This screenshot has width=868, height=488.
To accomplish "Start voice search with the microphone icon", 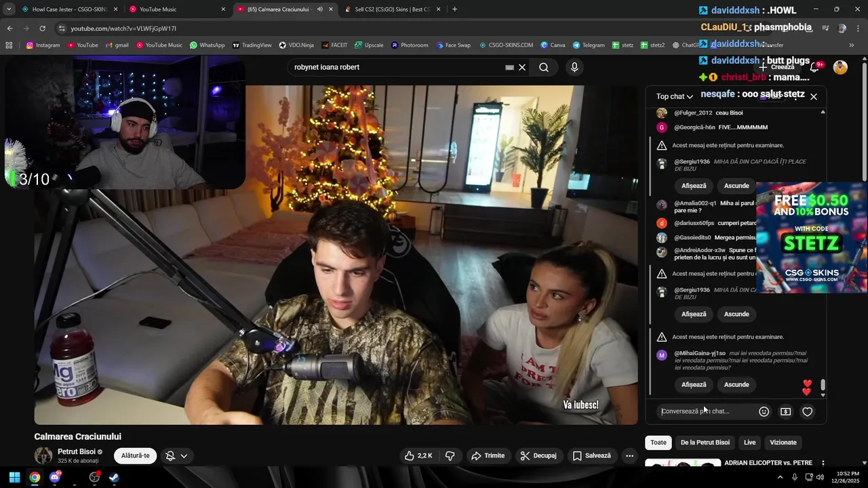I will pyautogui.click(x=574, y=67).
